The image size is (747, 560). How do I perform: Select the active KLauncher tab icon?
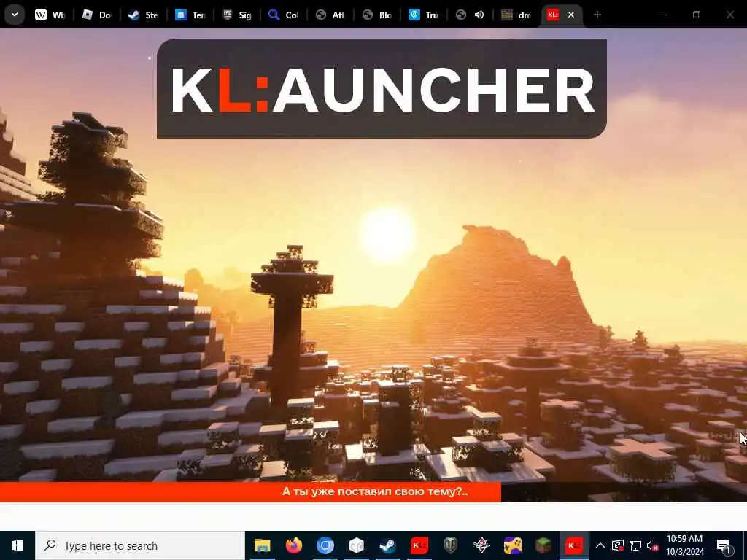(x=553, y=15)
